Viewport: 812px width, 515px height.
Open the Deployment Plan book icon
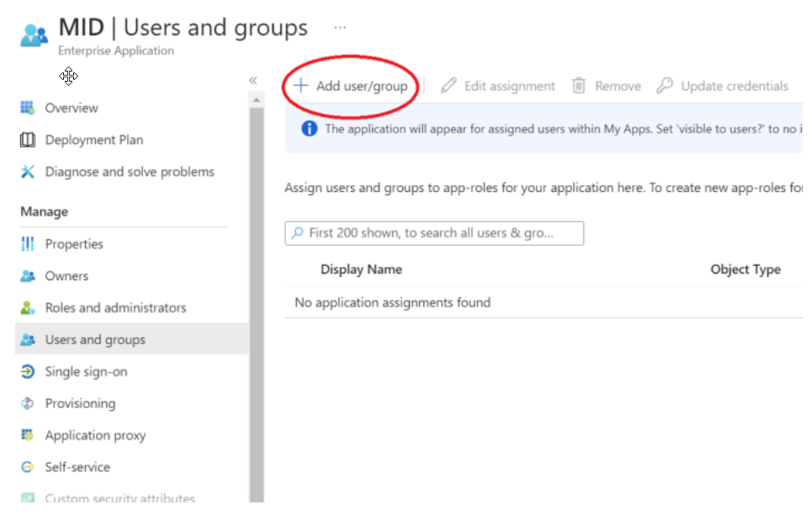(x=28, y=140)
